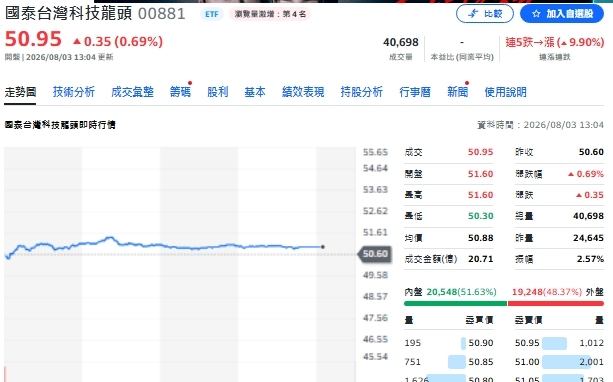This screenshot has height=382, width=613.
Task: Add stock with 加入自選股 button
Action: click(x=562, y=14)
